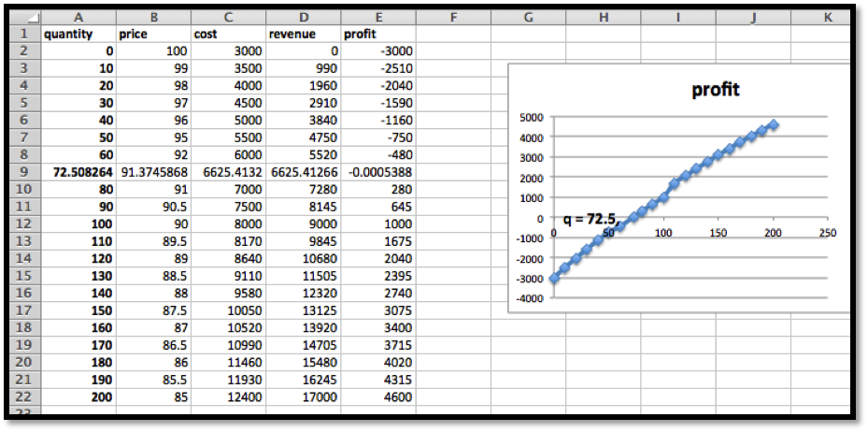Select the chart title 'profit'
Viewport: 868px width, 432px height.
tap(718, 90)
